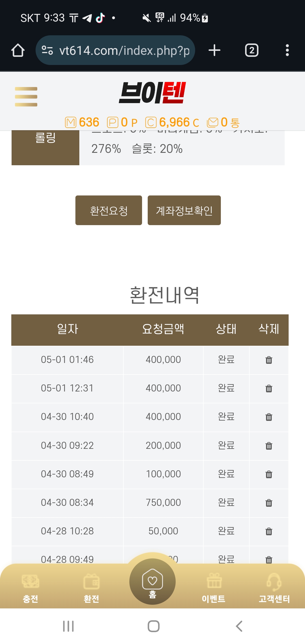Screen dimensions: 305x644
Task: Delete the 04-30 08:34 withdrawal entry
Action: pyautogui.click(x=269, y=503)
